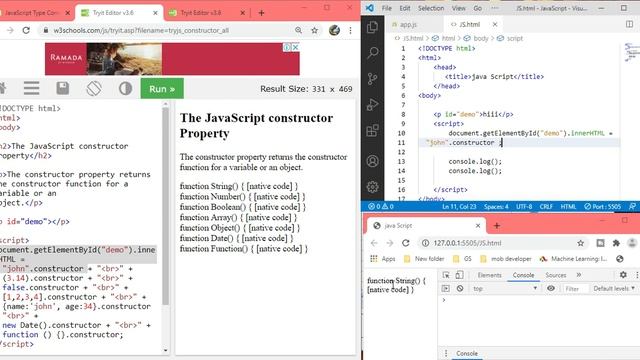Switch to JavaScript Type Conversion browser tab
640x360 pixels.
tap(35, 13)
